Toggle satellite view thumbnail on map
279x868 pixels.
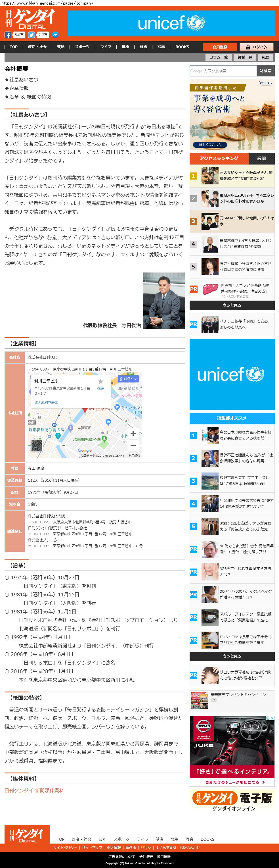37,445
